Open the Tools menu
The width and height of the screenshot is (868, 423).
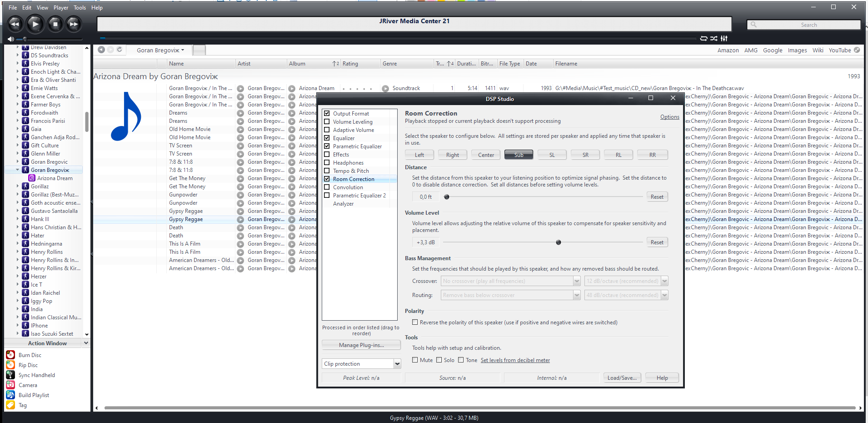pos(80,8)
